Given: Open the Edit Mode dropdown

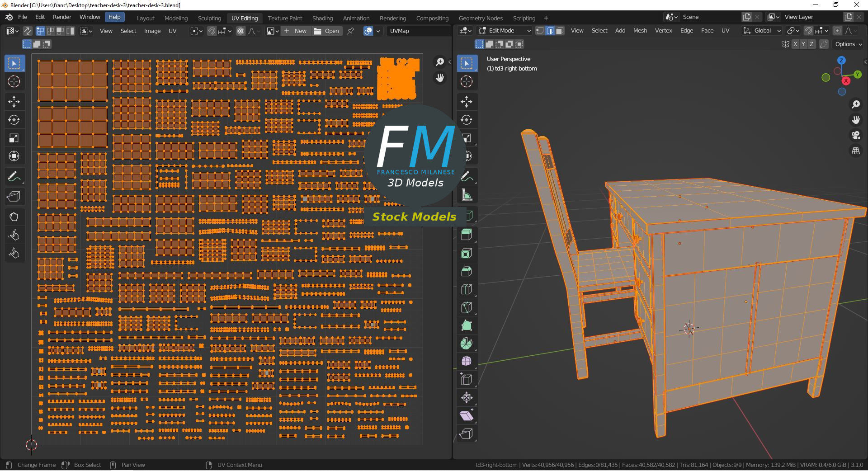Looking at the screenshot, I should tap(505, 31).
